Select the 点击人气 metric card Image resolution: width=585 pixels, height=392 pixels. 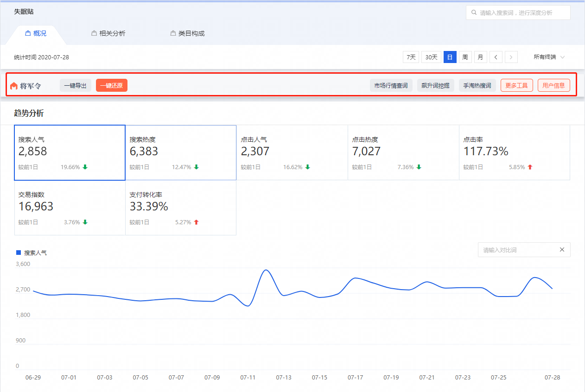pos(292,152)
